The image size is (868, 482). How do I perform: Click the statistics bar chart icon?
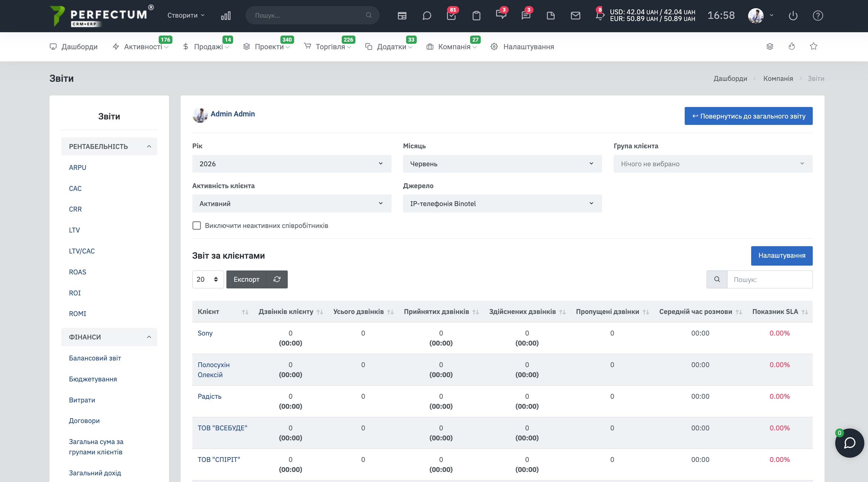(x=225, y=15)
